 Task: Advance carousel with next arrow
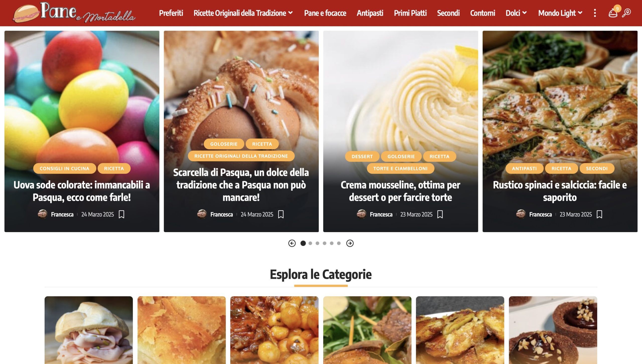click(x=350, y=243)
